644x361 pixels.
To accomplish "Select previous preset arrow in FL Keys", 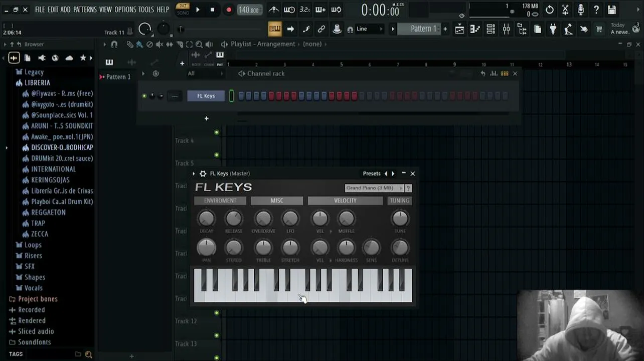I will coord(386,173).
